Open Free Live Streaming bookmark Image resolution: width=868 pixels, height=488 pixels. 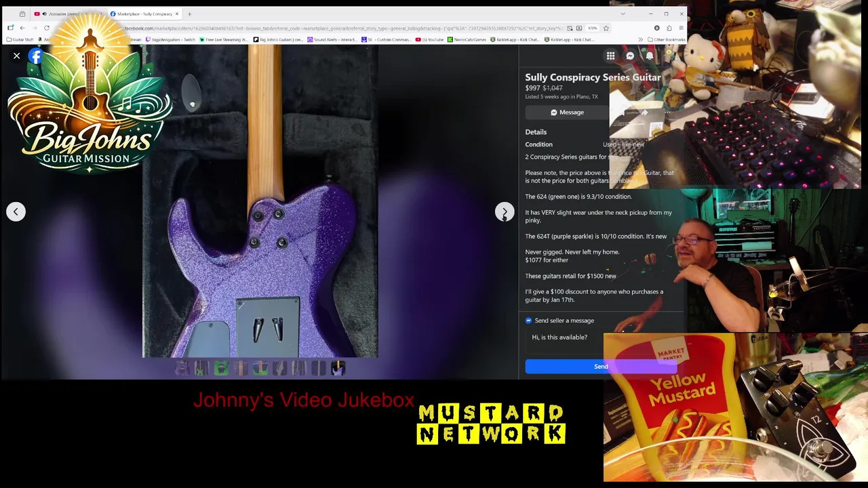pos(224,39)
